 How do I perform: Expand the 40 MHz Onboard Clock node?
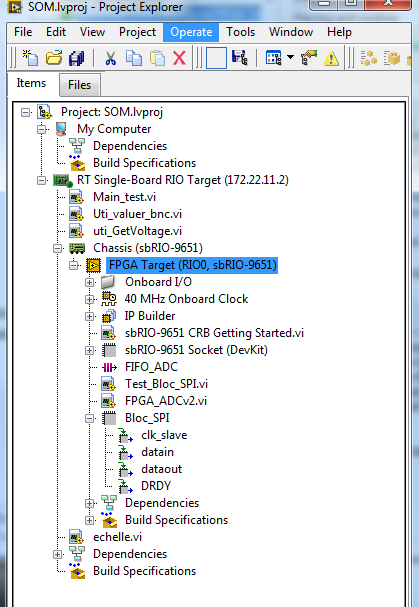[x=89, y=299]
